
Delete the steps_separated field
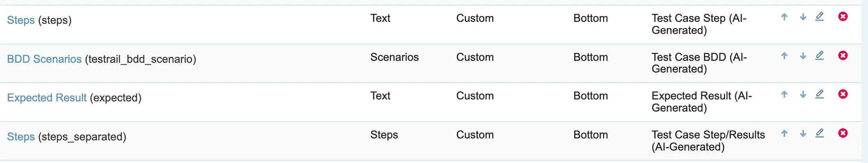pyautogui.click(x=843, y=133)
